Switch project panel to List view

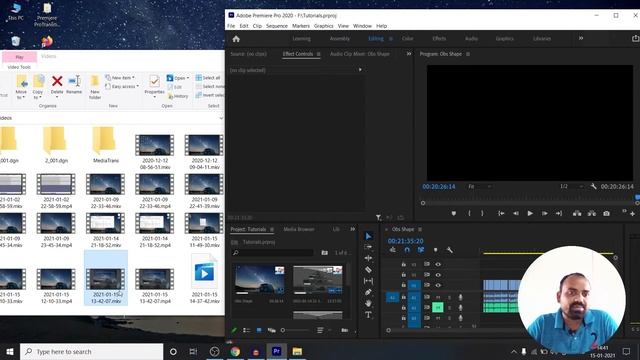[x=247, y=330]
